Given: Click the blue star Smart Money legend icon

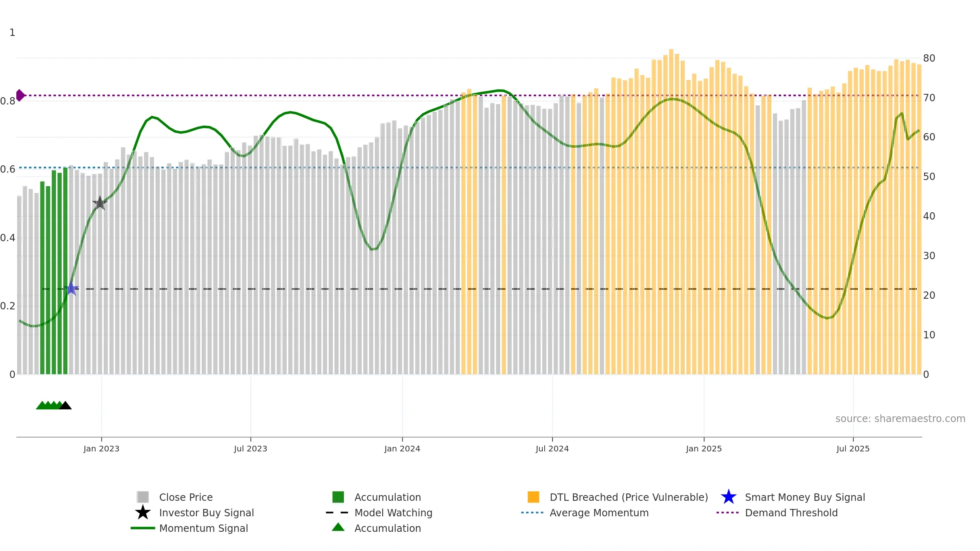Looking at the screenshot, I should click(728, 497).
